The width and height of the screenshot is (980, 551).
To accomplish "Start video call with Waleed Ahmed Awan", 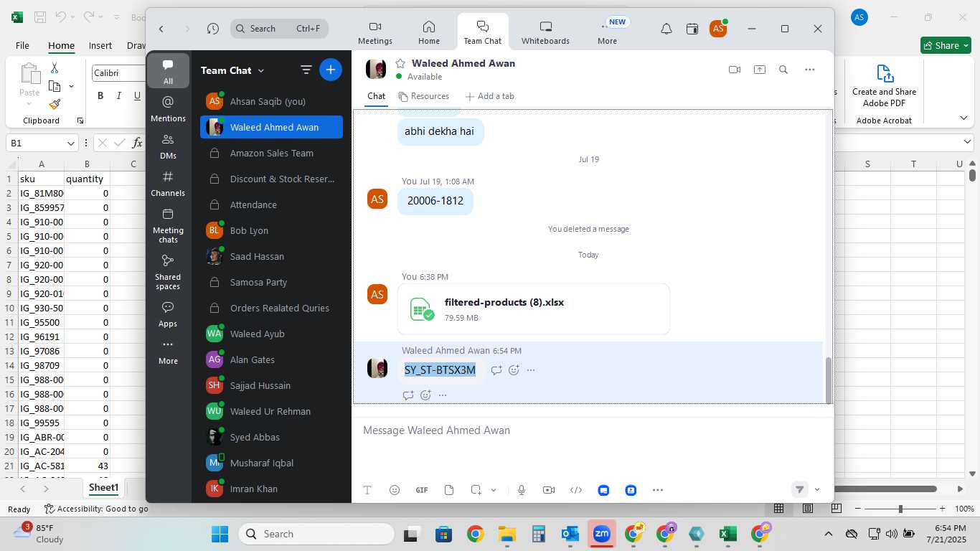I will 734,70.
